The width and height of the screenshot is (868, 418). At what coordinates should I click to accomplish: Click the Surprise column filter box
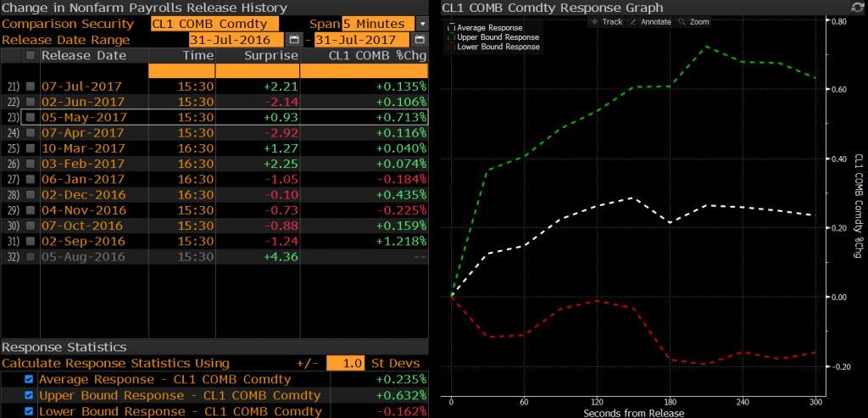[258, 71]
